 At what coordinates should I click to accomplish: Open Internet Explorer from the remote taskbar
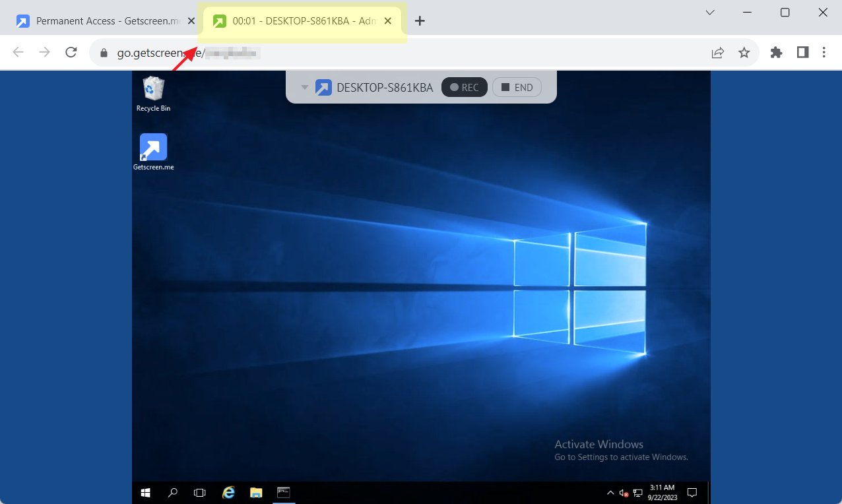pyautogui.click(x=228, y=492)
